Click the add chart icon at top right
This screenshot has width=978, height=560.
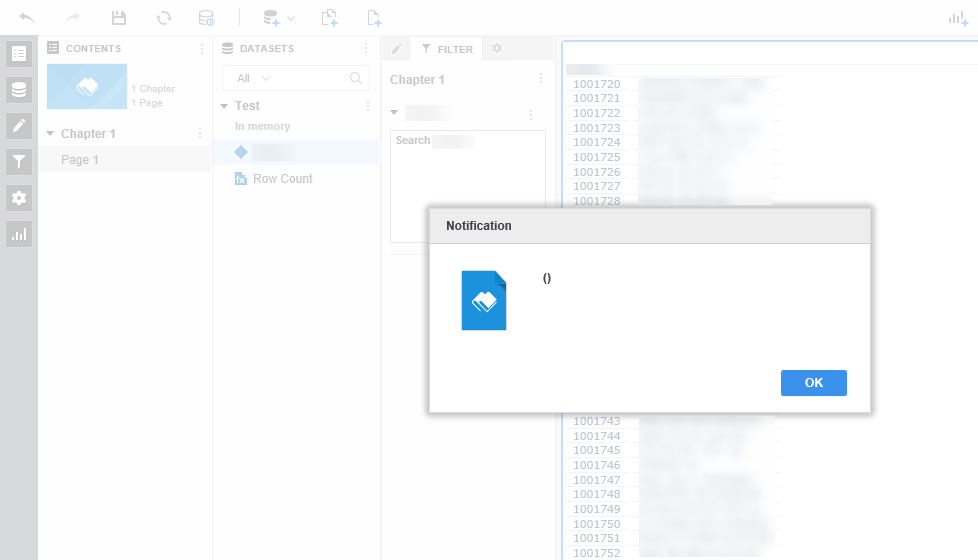pos(958,19)
